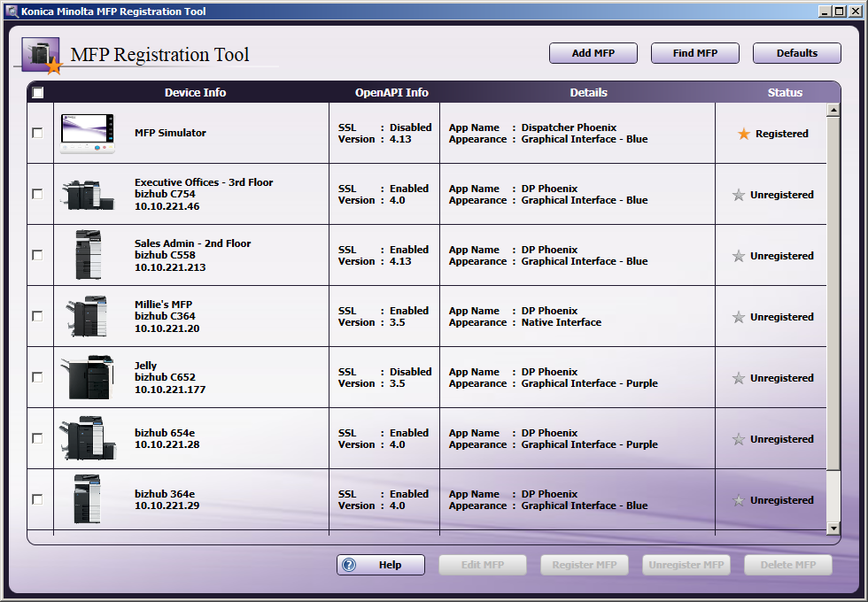Click the MFP Registration Tool logo icon
Image resolution: width=868 pixels, height=602 pixels.
tap(42, 55)
